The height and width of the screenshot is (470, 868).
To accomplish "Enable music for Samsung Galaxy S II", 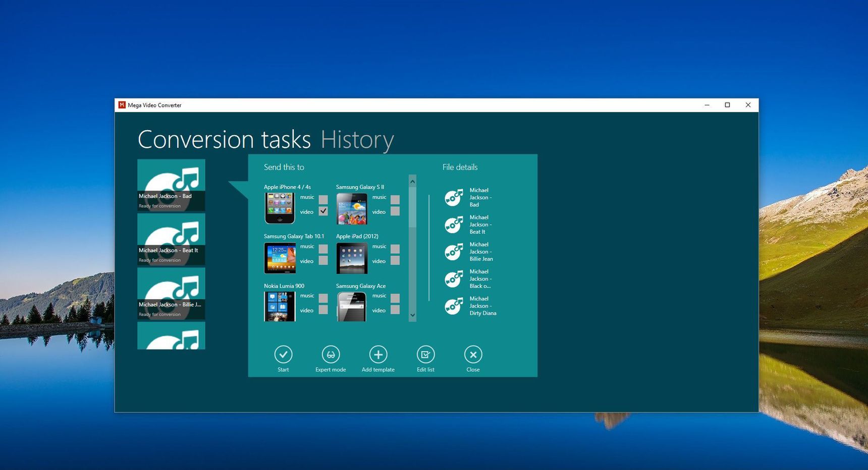I will (x=395, y=200).
